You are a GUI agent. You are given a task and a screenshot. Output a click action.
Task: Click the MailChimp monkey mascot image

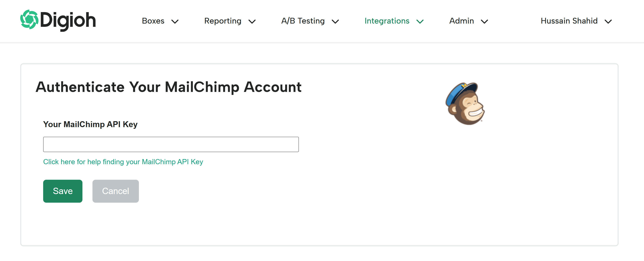[465, 103]
